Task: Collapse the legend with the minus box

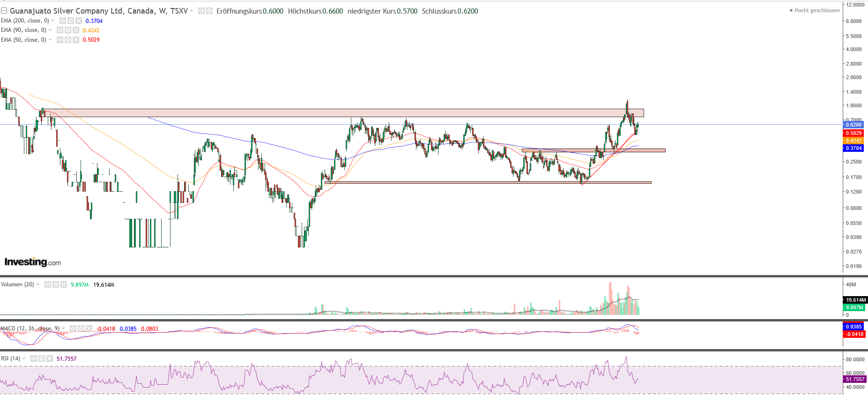Action: coord(4,11)
